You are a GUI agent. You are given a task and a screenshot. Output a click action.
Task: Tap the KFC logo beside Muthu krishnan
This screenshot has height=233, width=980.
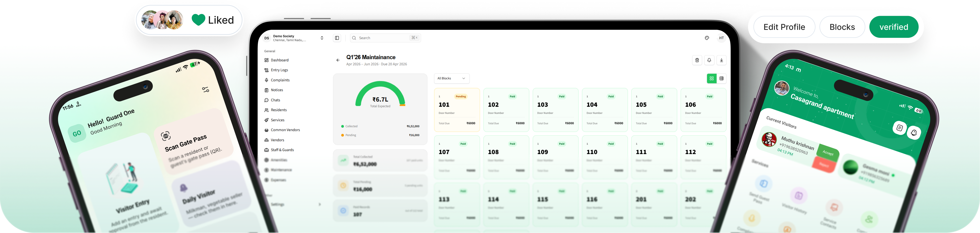pos(769,139)
